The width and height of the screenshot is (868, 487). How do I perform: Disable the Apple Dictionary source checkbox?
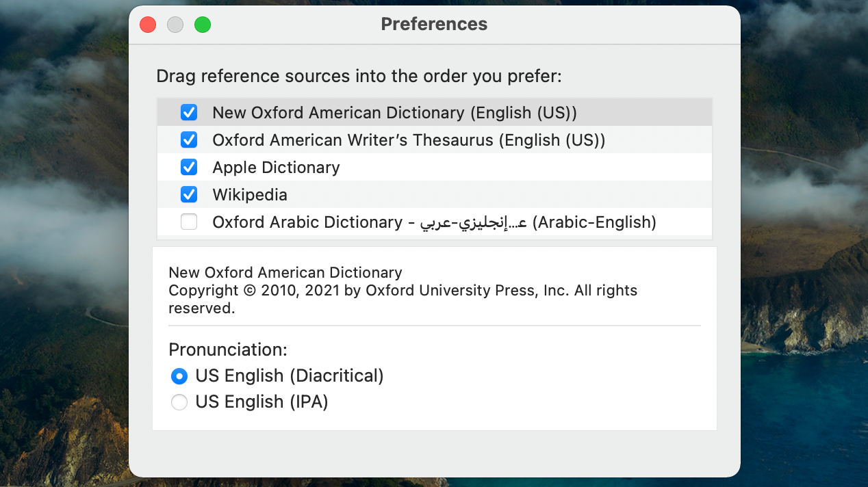pyautogui.click(x=189, y=168)
